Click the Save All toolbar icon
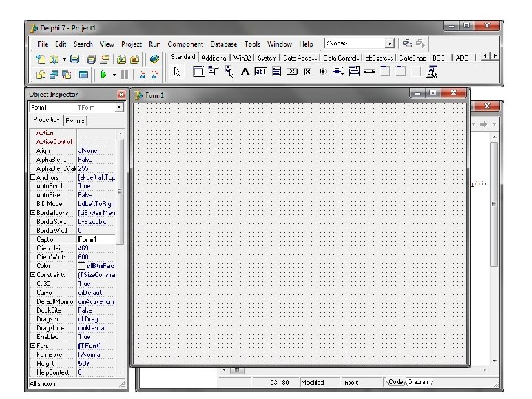Image resolution: width=532 pixels, height=399 pixels. pyautogui.click(x=92, y=59)
